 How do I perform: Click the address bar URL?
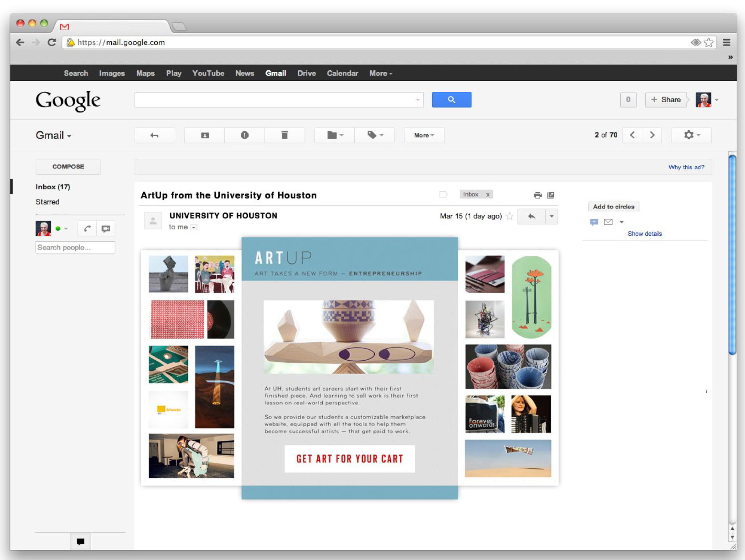point(121,43)
